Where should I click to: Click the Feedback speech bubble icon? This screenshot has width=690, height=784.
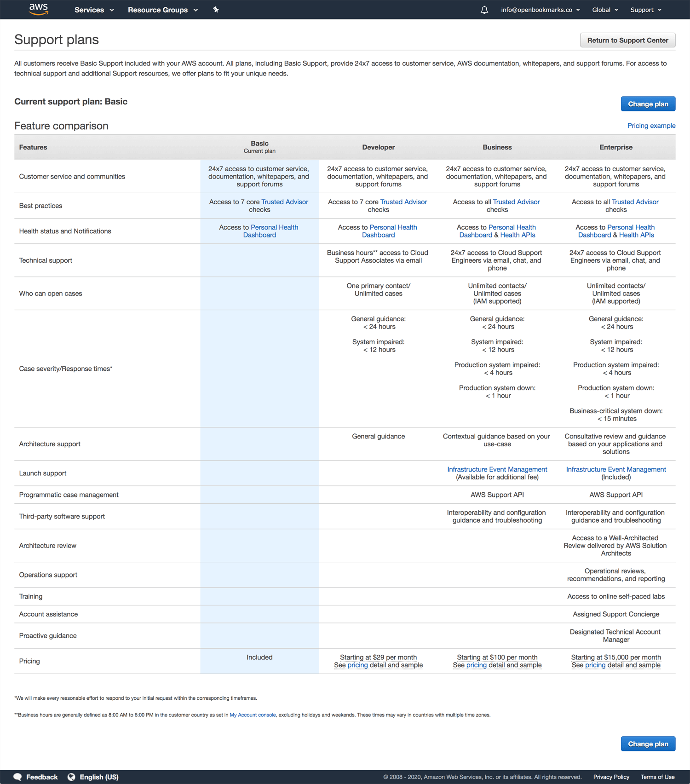17,777
